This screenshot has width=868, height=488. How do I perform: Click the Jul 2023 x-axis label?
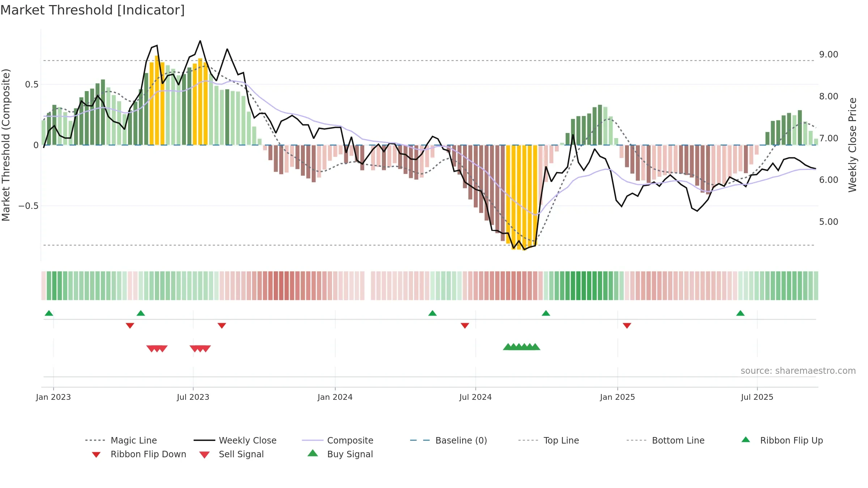[x=193, y=397]
